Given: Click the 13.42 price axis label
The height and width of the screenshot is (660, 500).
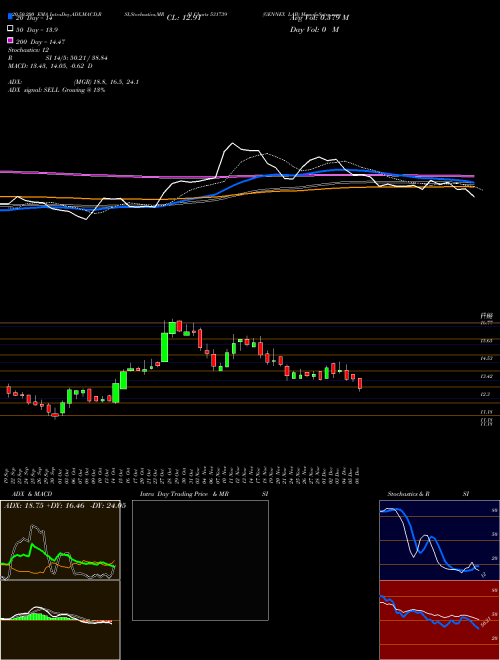Looking at the screenshot, I should click(x=487, y=376).
